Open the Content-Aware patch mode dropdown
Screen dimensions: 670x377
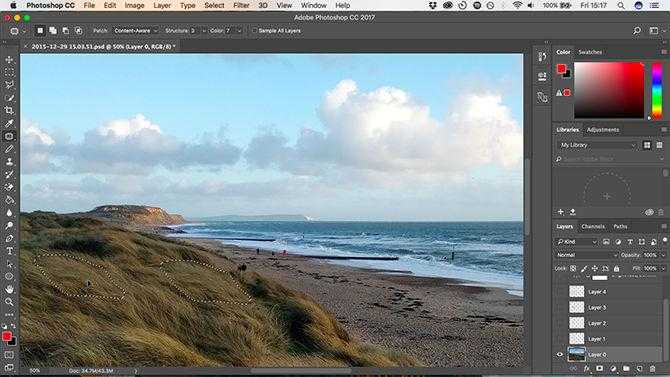click(136, 31)
